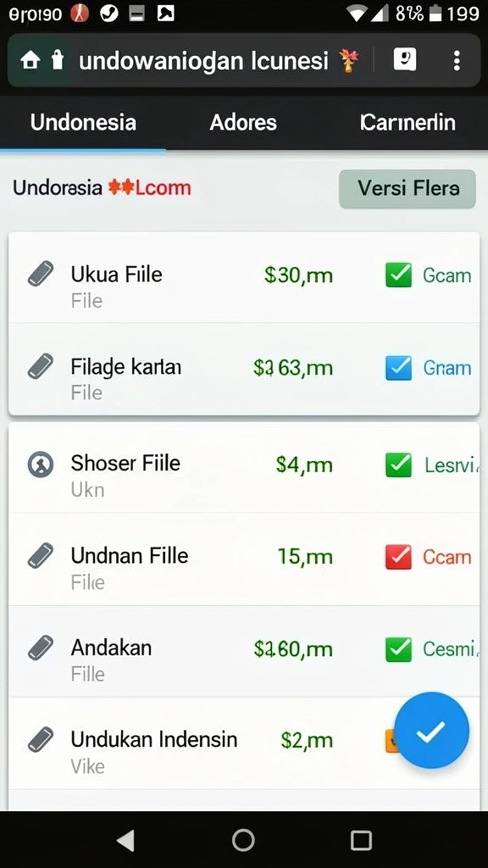
Task: Tap the home icon in address bar
Action: coord(30,60)
